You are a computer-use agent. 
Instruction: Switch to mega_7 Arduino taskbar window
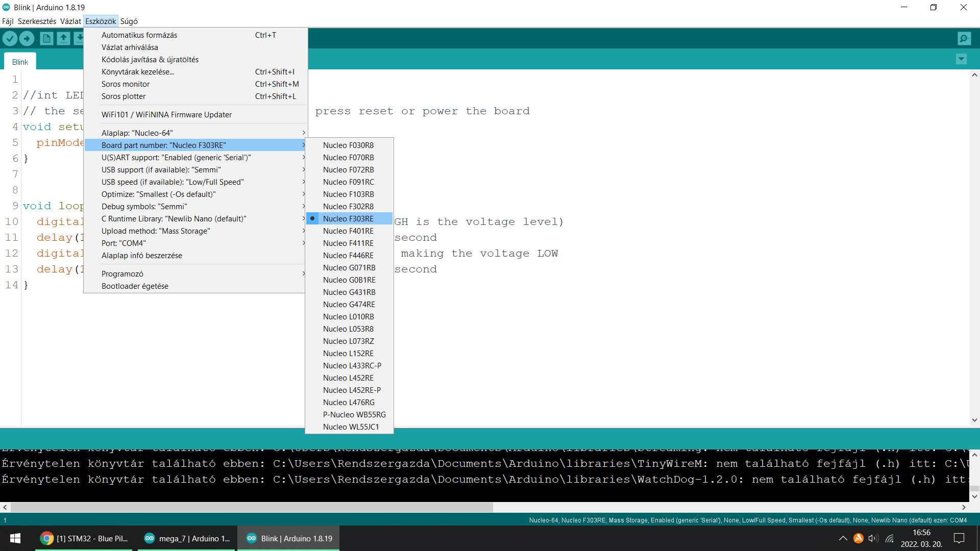point(187,538)
